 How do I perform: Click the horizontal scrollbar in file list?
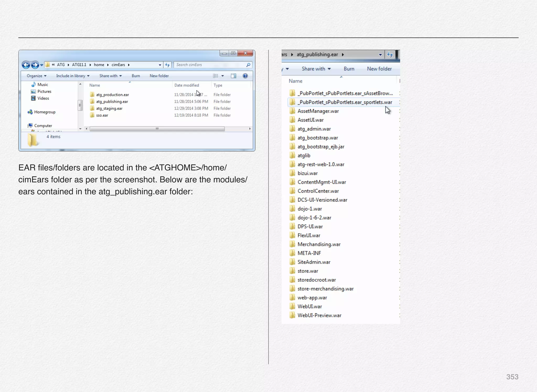pos(157,129)
